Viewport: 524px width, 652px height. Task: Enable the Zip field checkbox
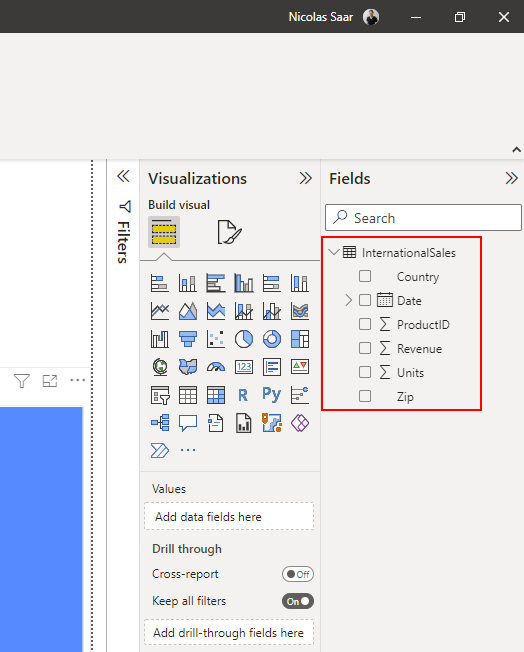(365, 396)
